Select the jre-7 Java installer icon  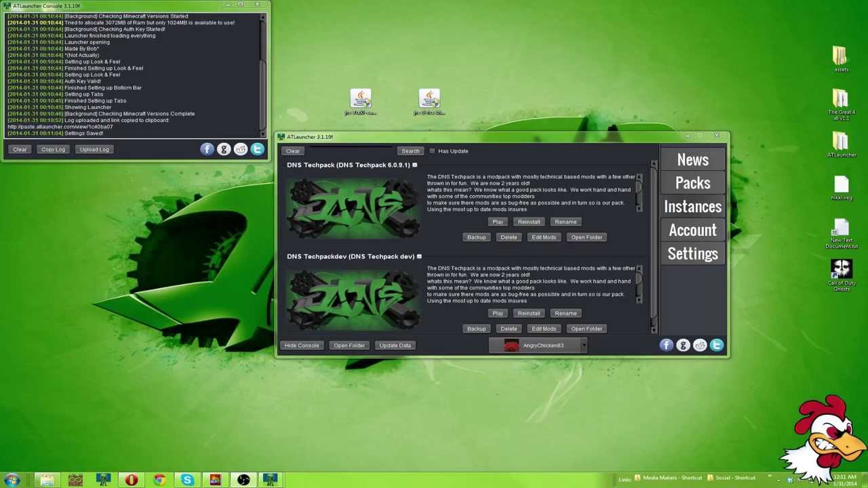(x=361, y=102)
